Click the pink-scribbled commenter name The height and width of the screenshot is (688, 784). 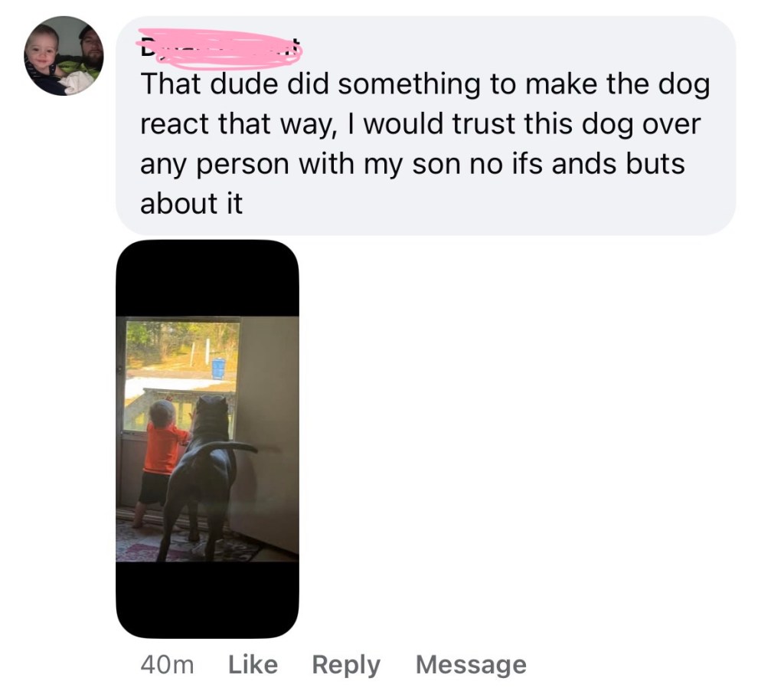(219, 49)
